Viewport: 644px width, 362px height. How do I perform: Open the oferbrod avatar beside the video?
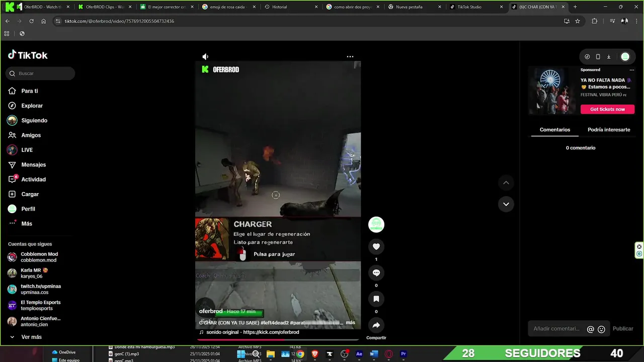pyautogui.click(x=376, y=224)
